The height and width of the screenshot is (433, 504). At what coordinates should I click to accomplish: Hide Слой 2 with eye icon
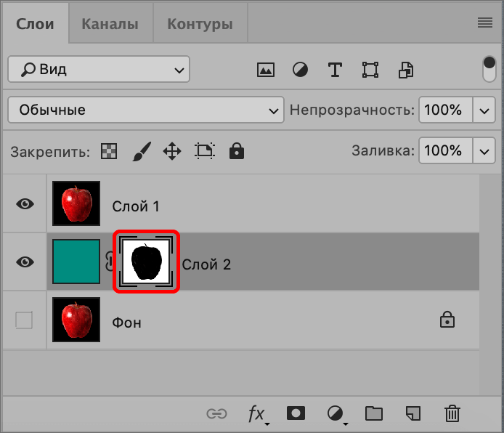click(25, 262)
